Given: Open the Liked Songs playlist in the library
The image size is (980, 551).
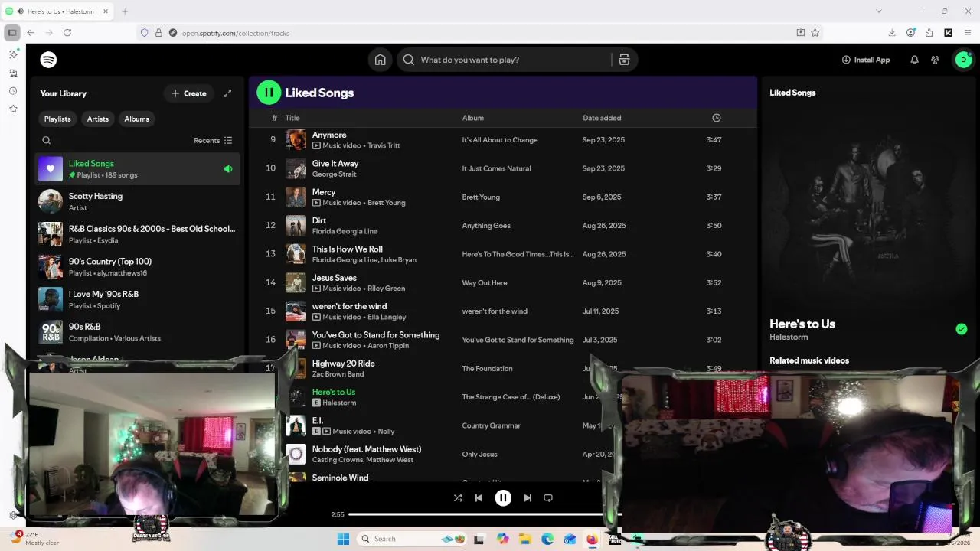Looking at the screenshot, I should pos(138,169).
